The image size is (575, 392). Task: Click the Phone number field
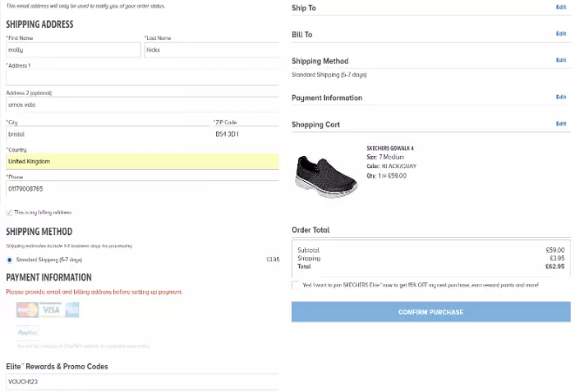tap(142, 189)
